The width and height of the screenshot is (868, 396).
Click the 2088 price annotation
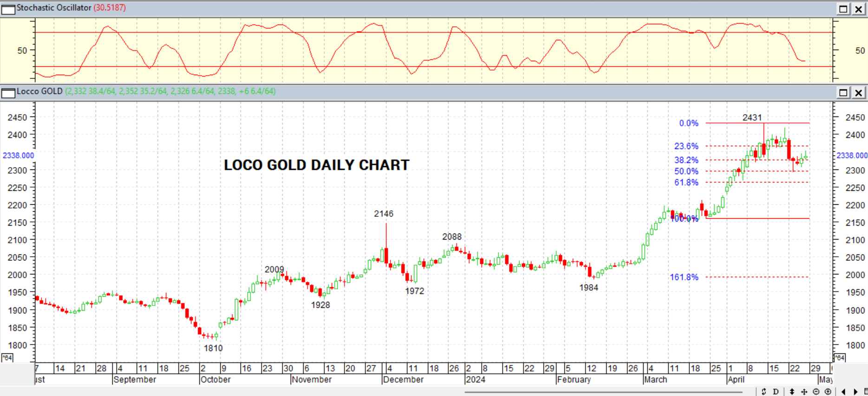(452, 237)
